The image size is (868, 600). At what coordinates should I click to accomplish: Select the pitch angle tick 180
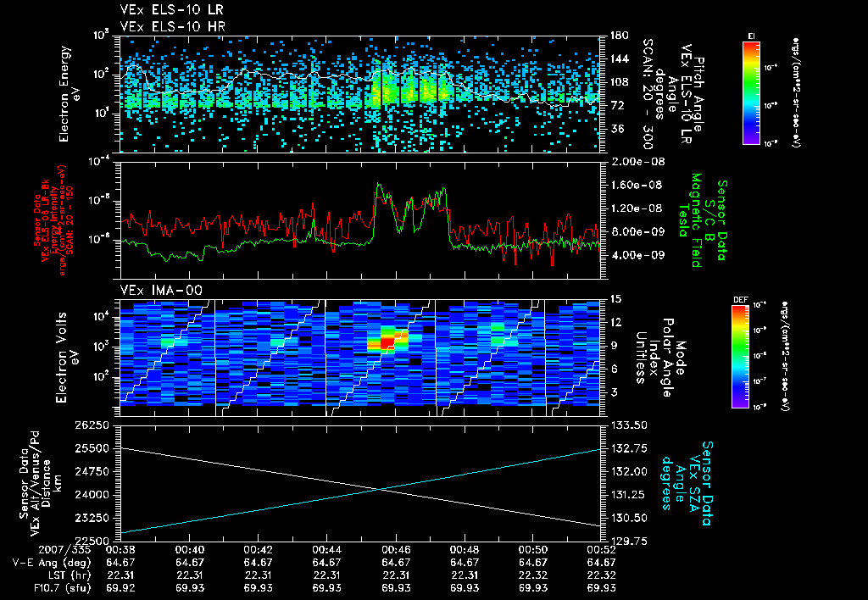coord(619,36)
